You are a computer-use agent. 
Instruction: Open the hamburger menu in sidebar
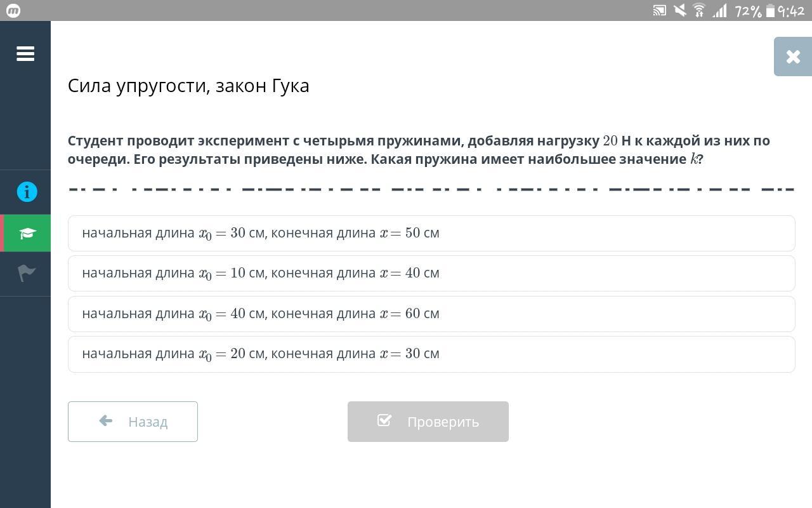pos(25,54)
